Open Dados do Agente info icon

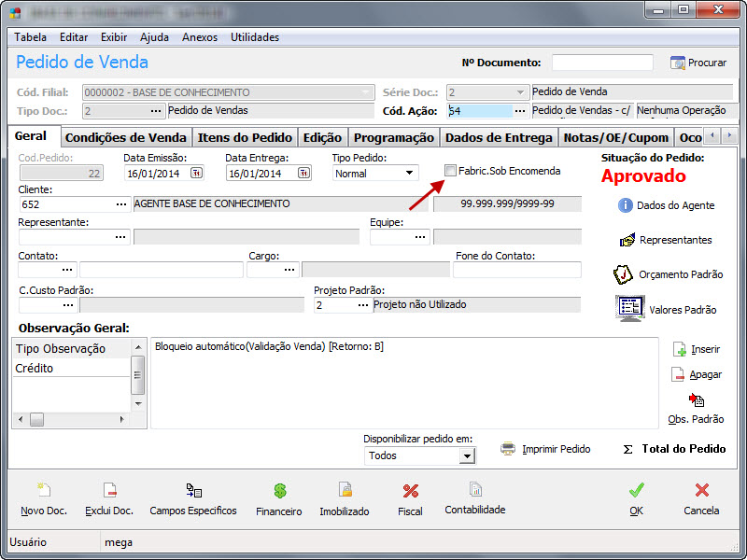click(x=626, y=204)
